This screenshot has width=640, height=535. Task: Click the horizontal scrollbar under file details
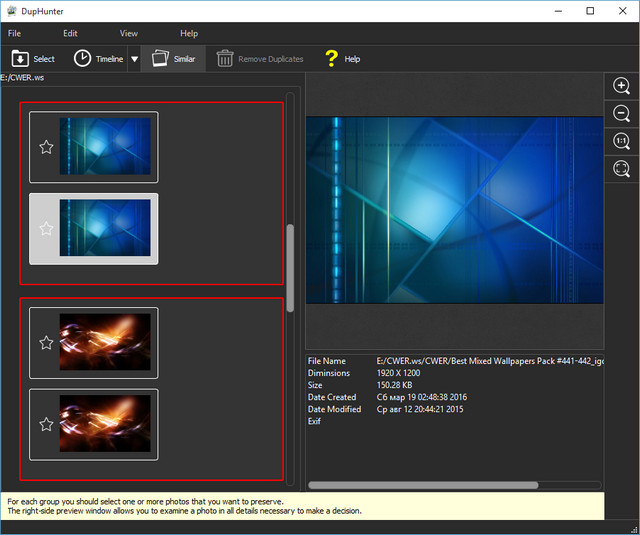[x=423, y=485]
